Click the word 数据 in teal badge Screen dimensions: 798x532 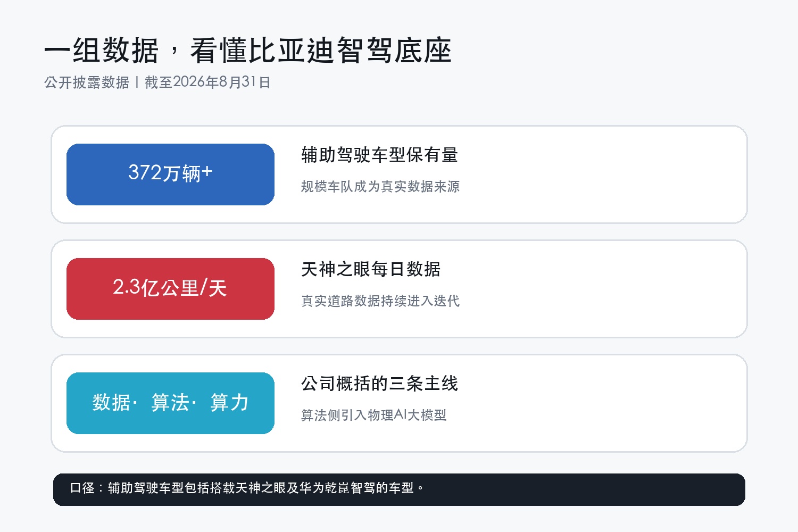[x=111, y=403]
